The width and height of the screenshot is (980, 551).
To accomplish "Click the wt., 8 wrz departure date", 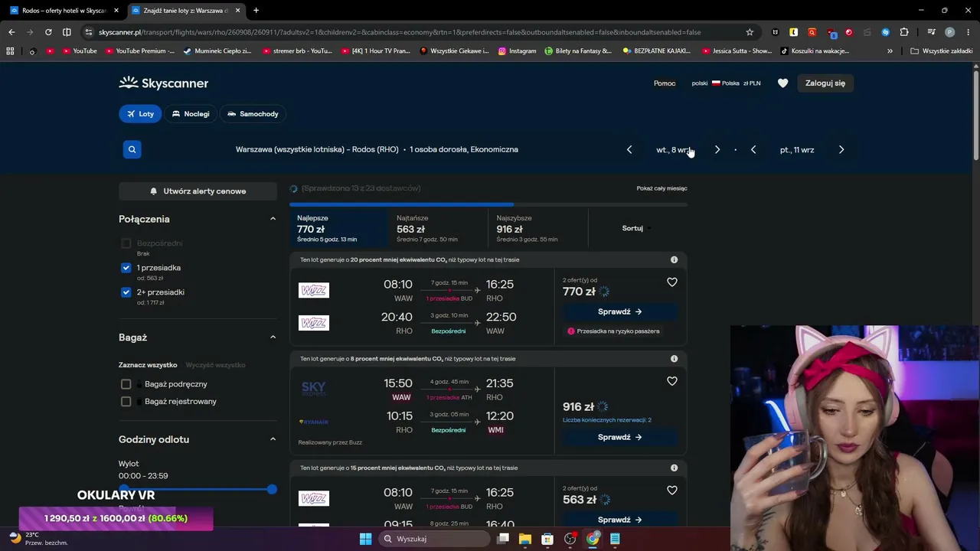I will tap(674, 150).
